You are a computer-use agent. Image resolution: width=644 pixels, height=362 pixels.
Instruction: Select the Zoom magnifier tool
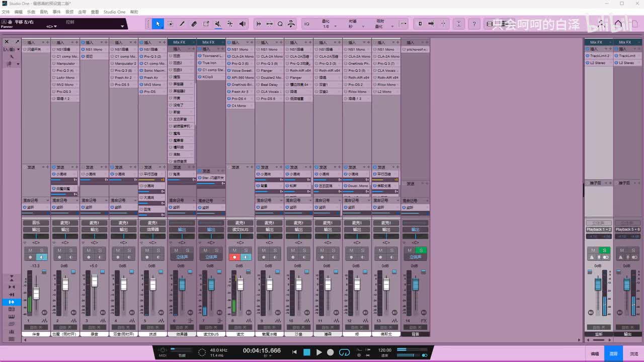[x=280, y=24]
